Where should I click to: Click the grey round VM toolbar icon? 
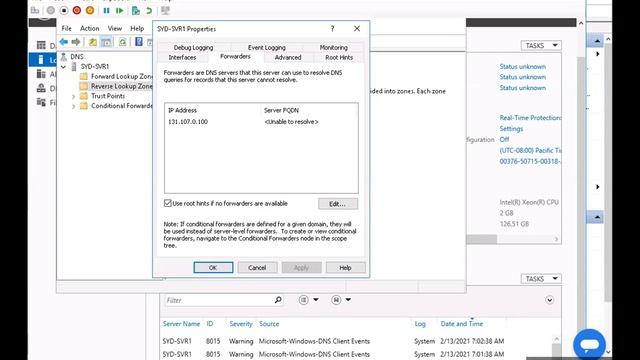click(x=51, y=11)
